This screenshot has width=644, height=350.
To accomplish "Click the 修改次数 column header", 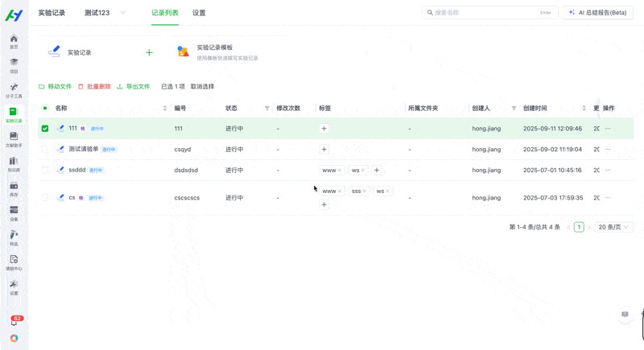I will [x=288, y=109].
